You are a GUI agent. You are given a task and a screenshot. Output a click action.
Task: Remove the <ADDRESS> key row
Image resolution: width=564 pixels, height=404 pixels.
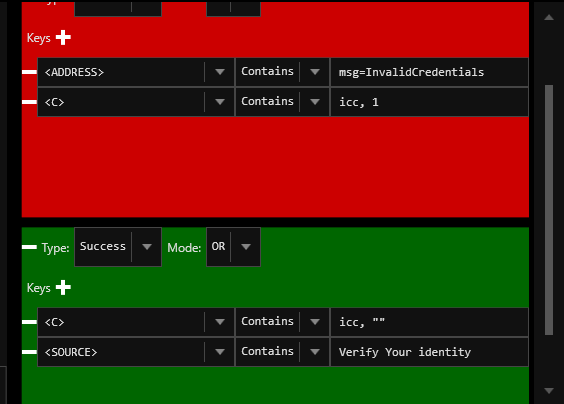click(x=29, y=72)
